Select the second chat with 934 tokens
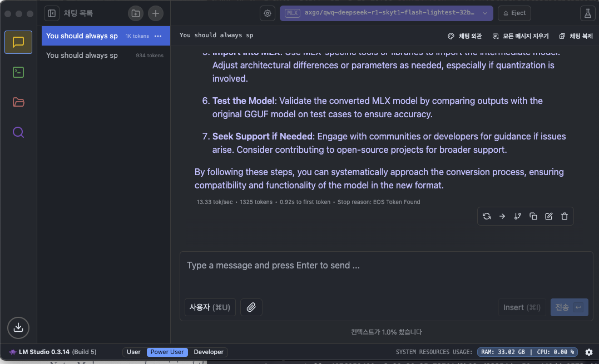The image size is (599, 364). [105, 56]
